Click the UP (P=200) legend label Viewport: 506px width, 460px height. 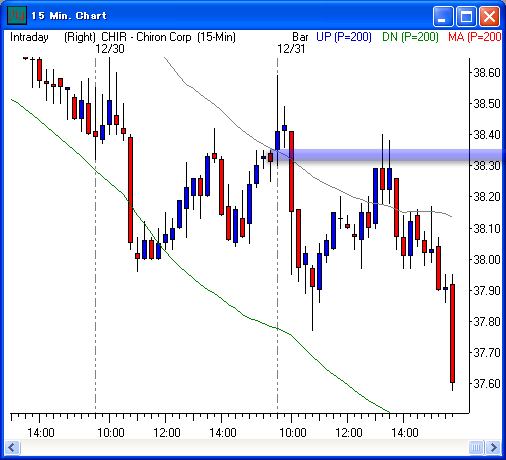(x=344, y=37)
